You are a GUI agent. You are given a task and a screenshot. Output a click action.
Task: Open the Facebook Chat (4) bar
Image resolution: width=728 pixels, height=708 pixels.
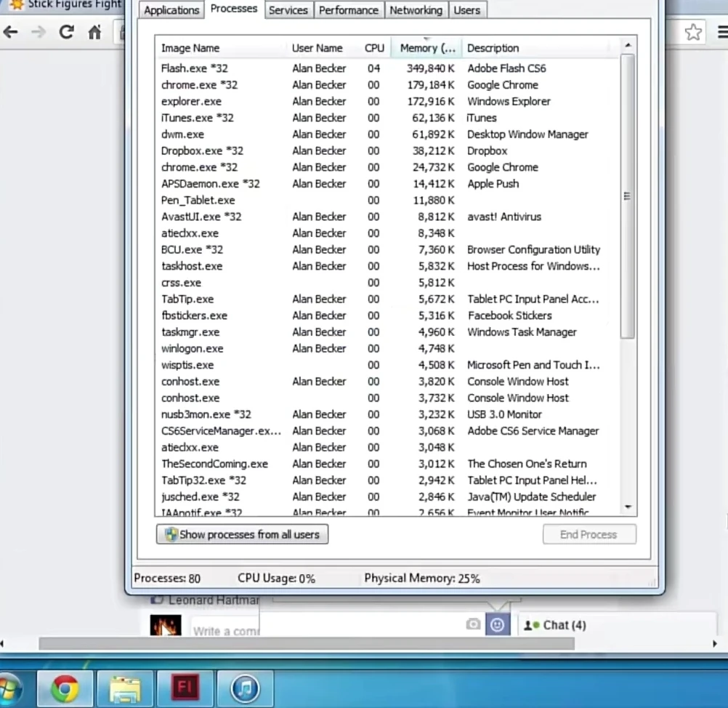[x=618, y=625]
